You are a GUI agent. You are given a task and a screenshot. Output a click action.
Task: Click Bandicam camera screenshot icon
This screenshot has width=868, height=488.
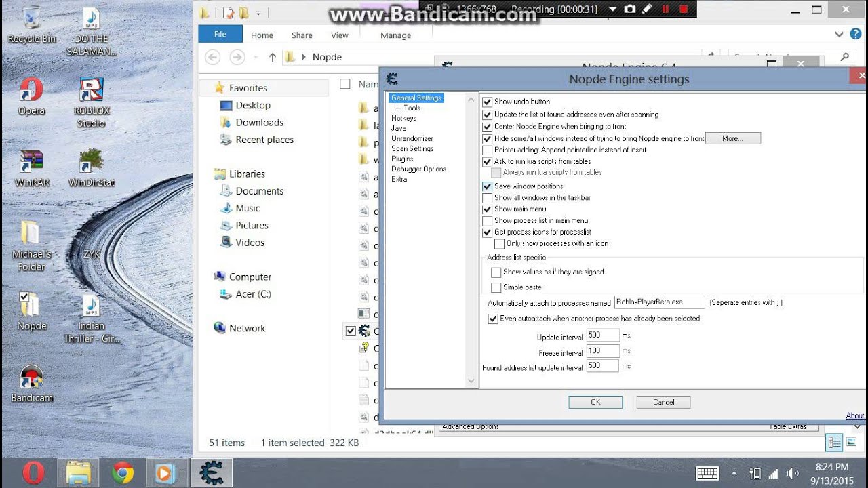point(630,9)
